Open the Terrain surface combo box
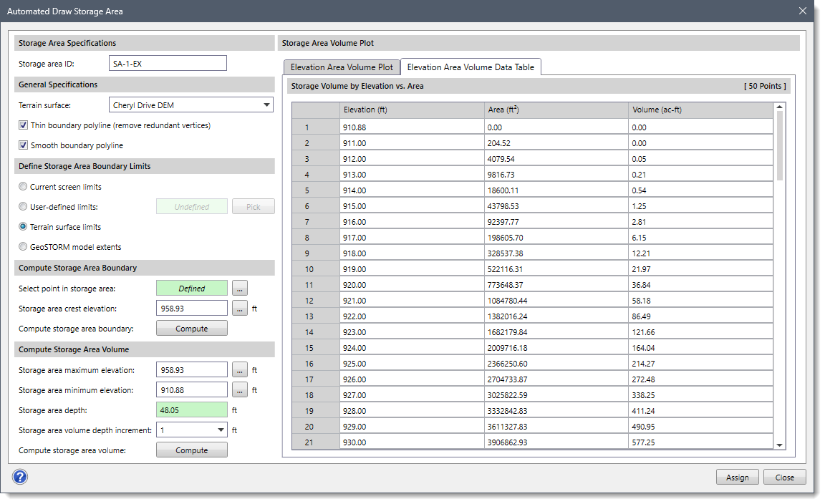Screen dimensions: 825x504 [x=190, y=105]
